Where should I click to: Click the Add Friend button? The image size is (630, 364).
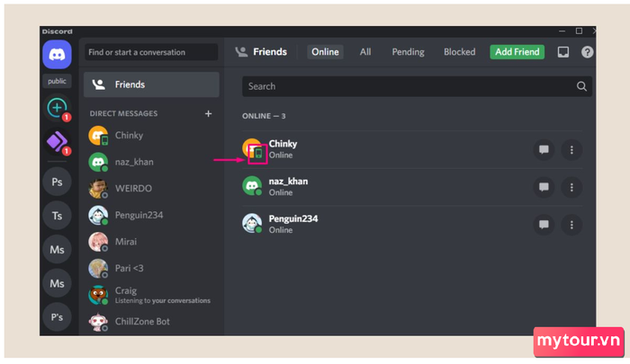(x=517, y=52)
